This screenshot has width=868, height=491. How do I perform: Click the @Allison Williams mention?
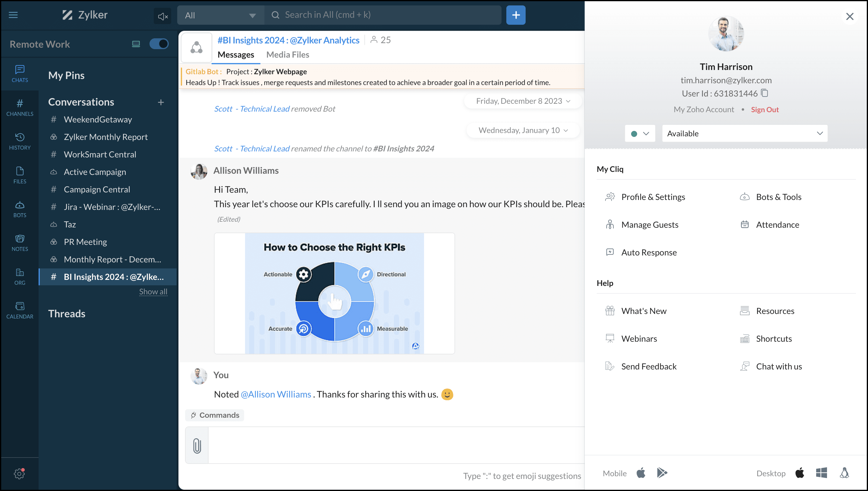tap(276, 394)
